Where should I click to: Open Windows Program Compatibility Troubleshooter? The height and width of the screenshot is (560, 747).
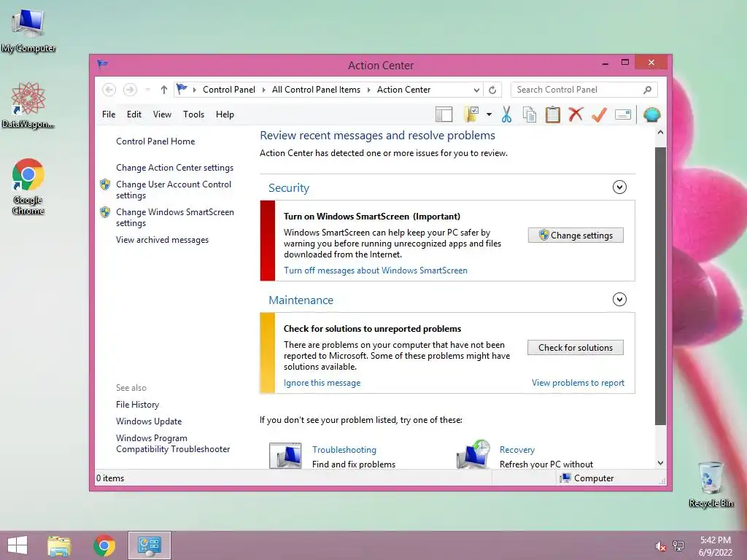pyautogui.click(x=173, y=443)
